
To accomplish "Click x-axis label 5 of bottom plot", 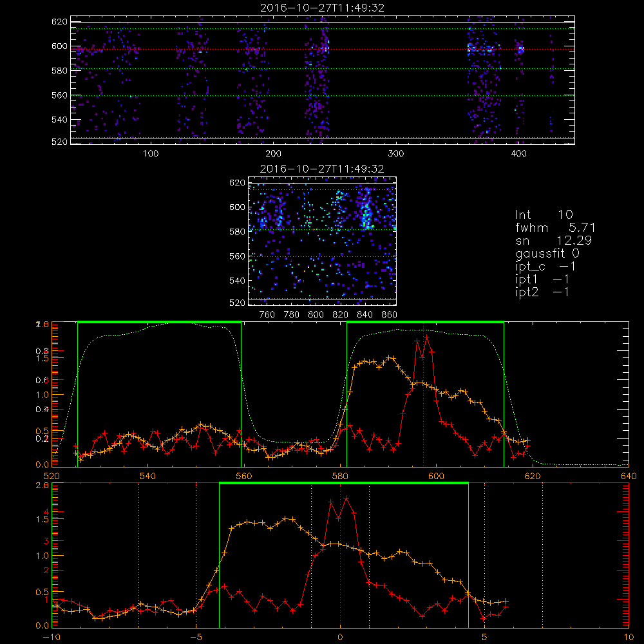I will pos(485,637).
